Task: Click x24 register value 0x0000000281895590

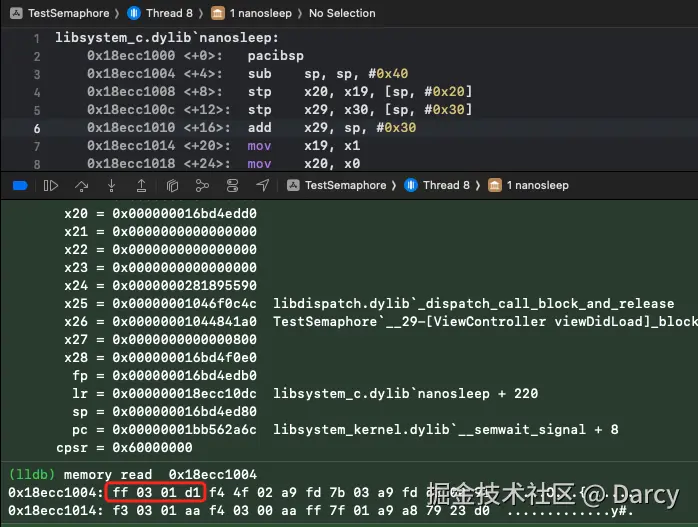Action: (x=184, y=285)
